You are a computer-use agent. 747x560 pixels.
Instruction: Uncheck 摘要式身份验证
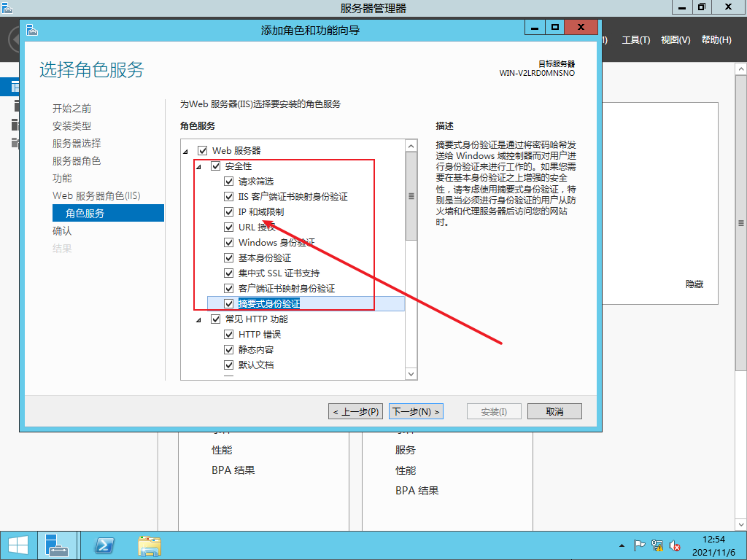228,303
